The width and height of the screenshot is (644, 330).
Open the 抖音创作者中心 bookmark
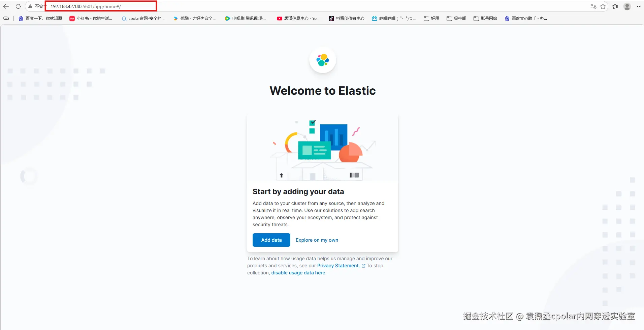(x=347, y=19)
